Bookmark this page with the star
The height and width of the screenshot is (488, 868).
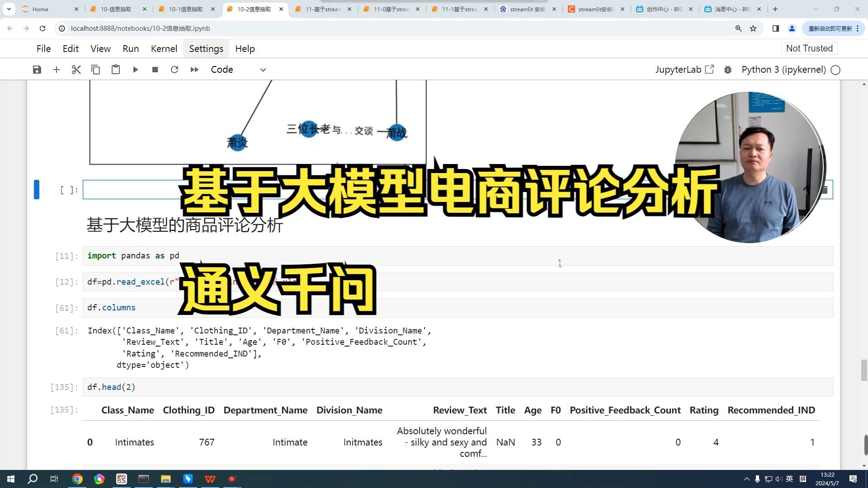point(753,28)
